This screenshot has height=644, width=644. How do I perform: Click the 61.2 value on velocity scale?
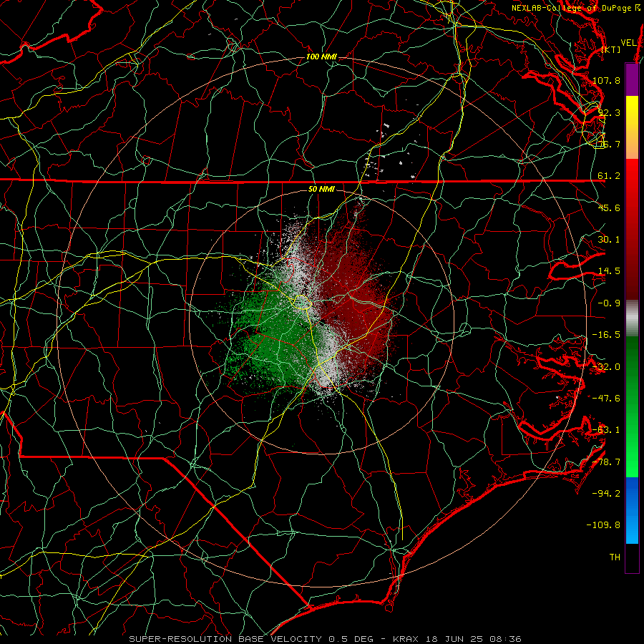(x=609, y=176)
